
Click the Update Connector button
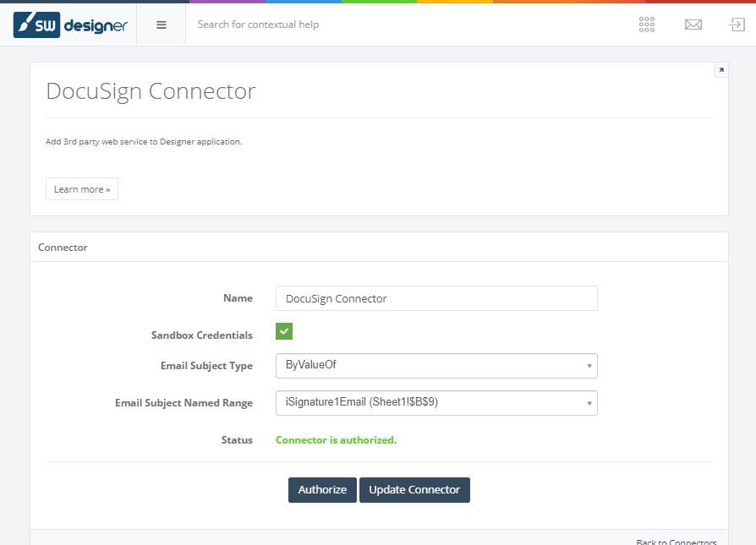tap(414, 489)
